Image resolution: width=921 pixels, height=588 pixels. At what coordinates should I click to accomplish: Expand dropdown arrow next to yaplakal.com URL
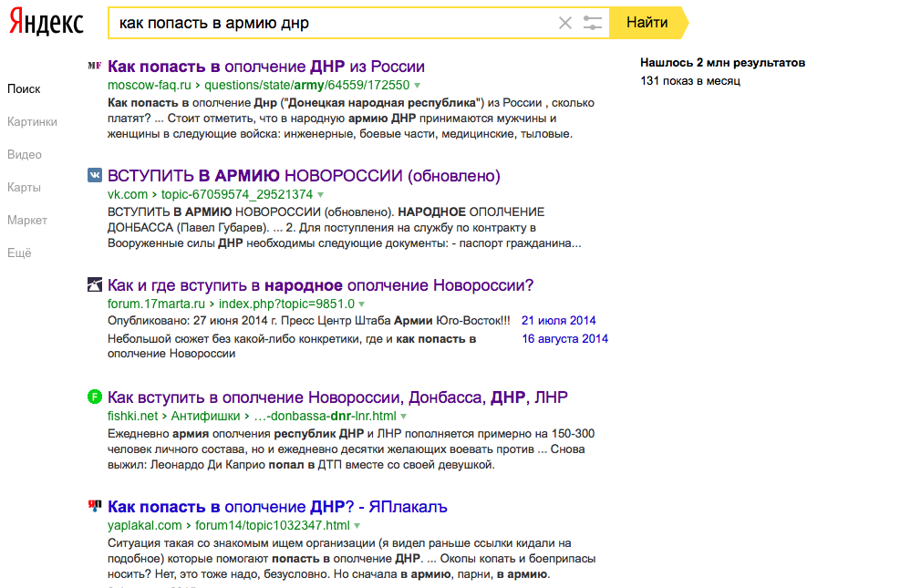(357, 526)
